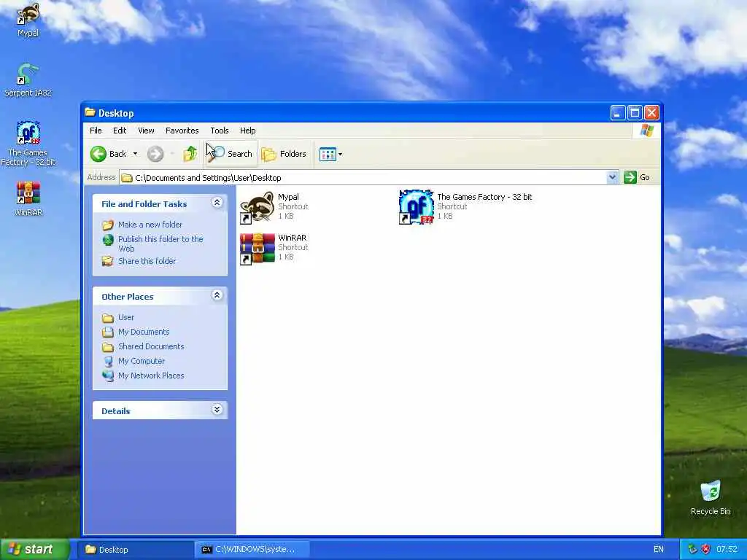Go up one folder level
This screenshot has height=560, width=747.
(x=190, y=154)
